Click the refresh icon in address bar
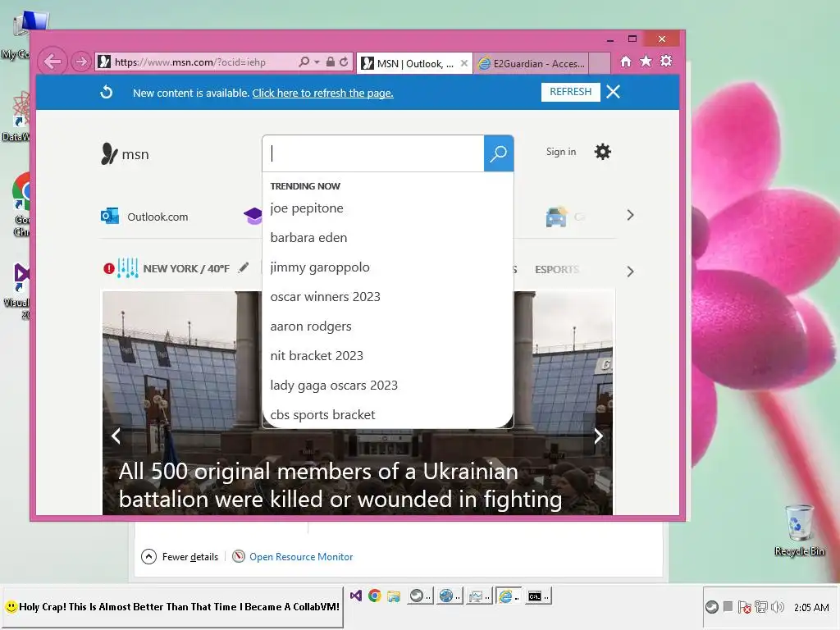Viewport: 840px width, 630px height. tap(344, 62)
